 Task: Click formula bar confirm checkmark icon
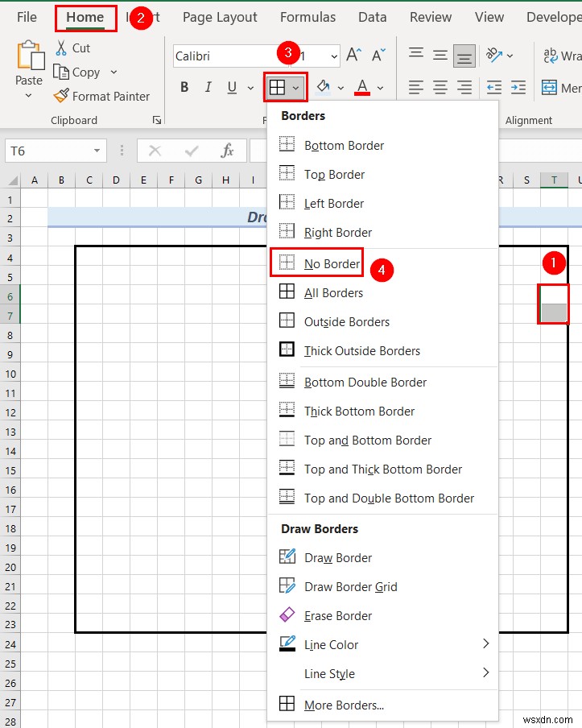192,151
